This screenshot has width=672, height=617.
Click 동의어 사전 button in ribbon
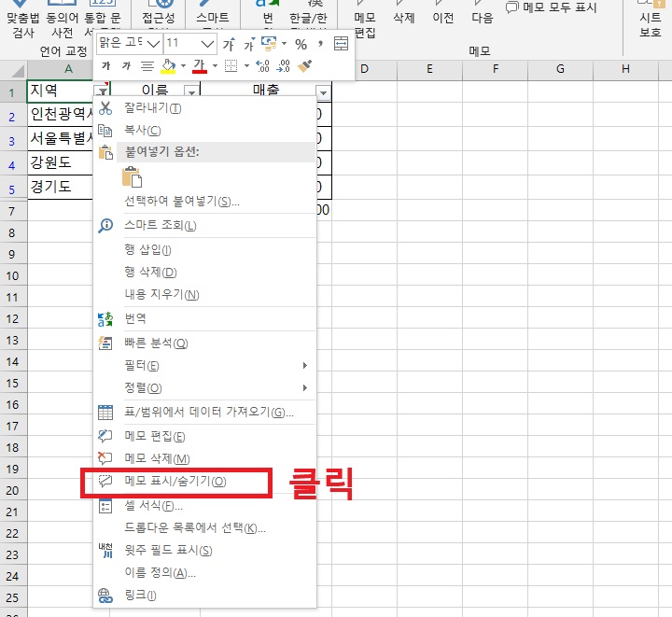click(63, 19)
